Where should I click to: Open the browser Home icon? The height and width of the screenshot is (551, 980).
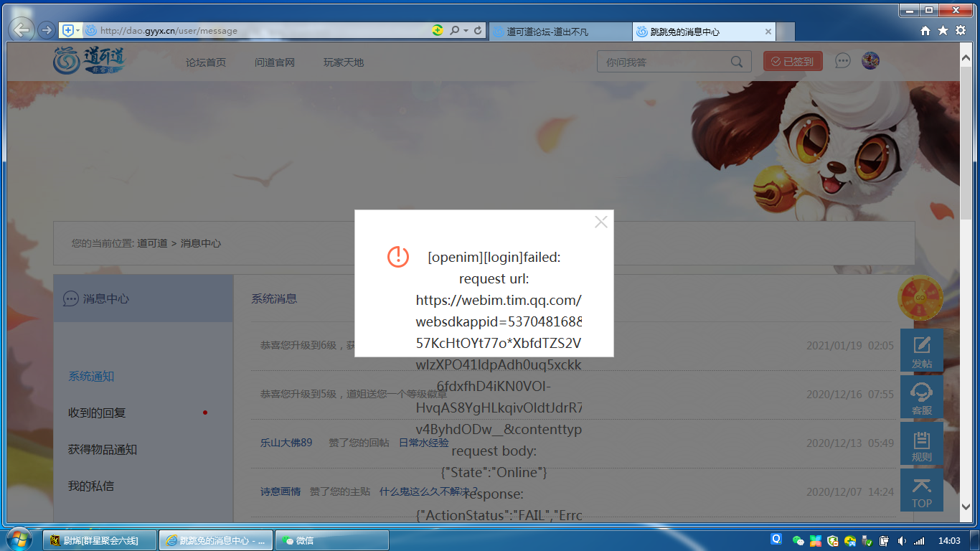(925, 31)
